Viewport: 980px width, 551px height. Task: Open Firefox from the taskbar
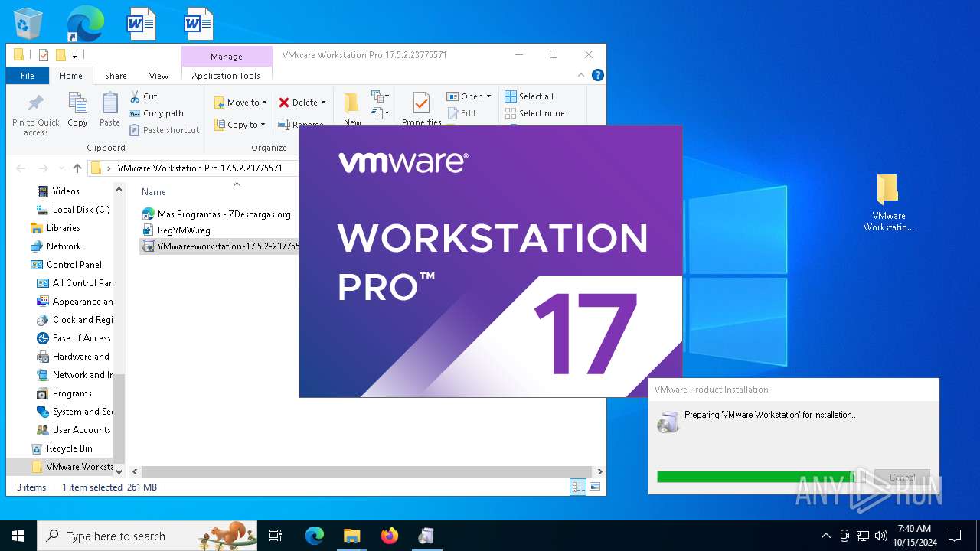tap(389, 536)
